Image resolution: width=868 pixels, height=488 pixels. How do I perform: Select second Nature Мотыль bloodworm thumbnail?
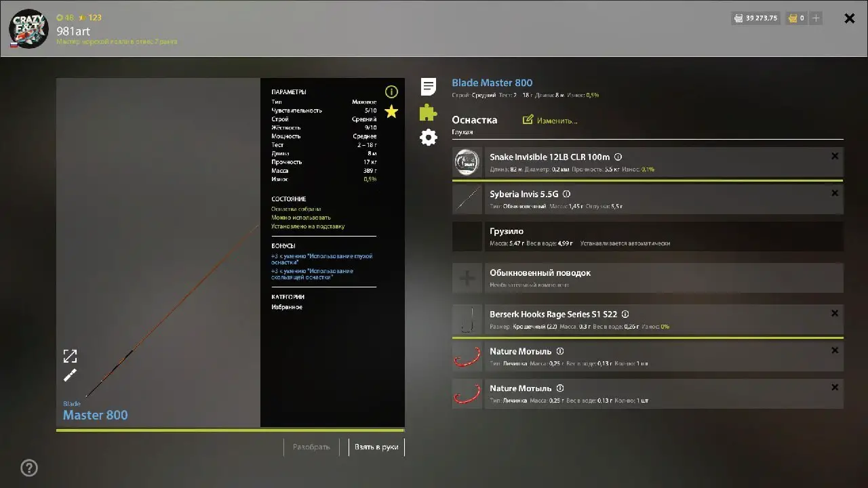(467, 394)
